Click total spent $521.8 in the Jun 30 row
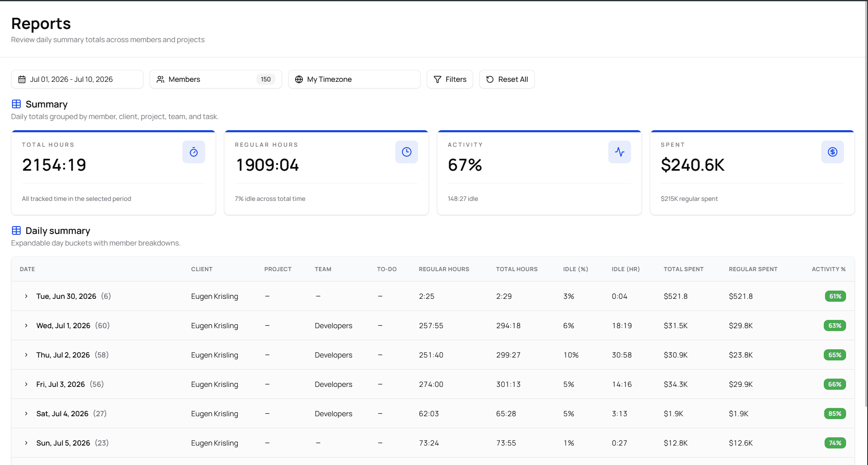The height and width of the screenshot is (465, 868). tap(676, 296)
